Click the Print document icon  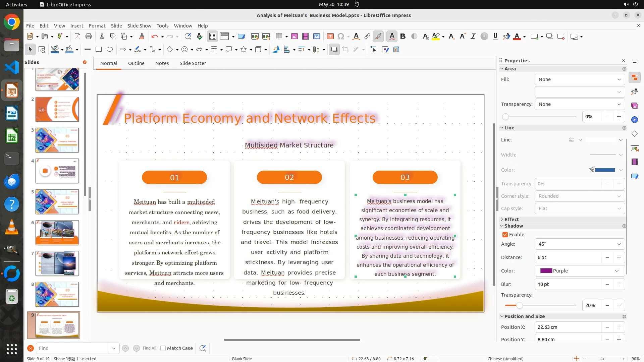[x=89, y=37]
